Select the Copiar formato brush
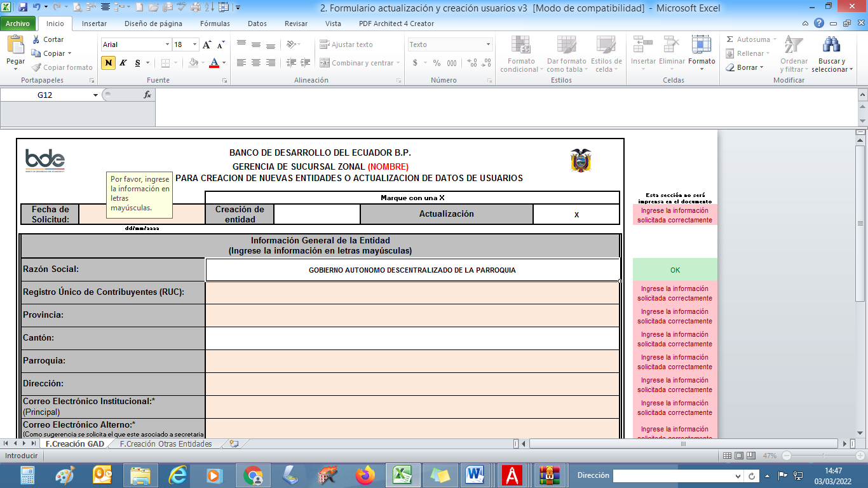Viewport: 868px width, 488px height. (x=37, y=67)
